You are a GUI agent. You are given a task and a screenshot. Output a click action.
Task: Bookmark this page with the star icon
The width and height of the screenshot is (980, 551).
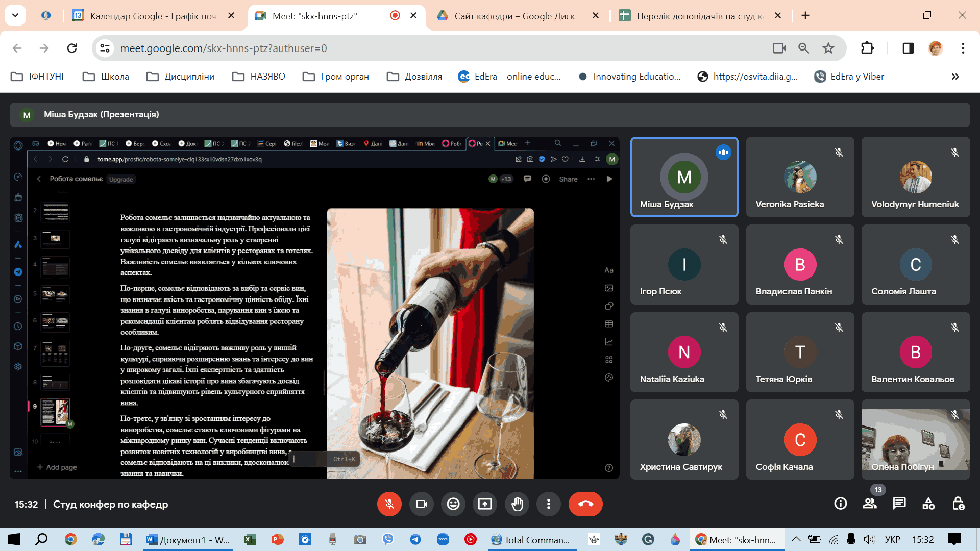(x=828, y=48)
